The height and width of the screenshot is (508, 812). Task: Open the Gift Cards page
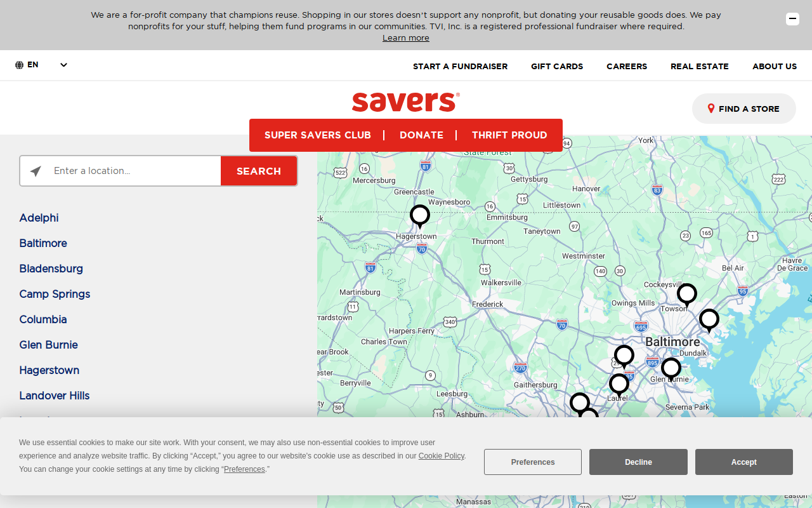click(557, 66)
